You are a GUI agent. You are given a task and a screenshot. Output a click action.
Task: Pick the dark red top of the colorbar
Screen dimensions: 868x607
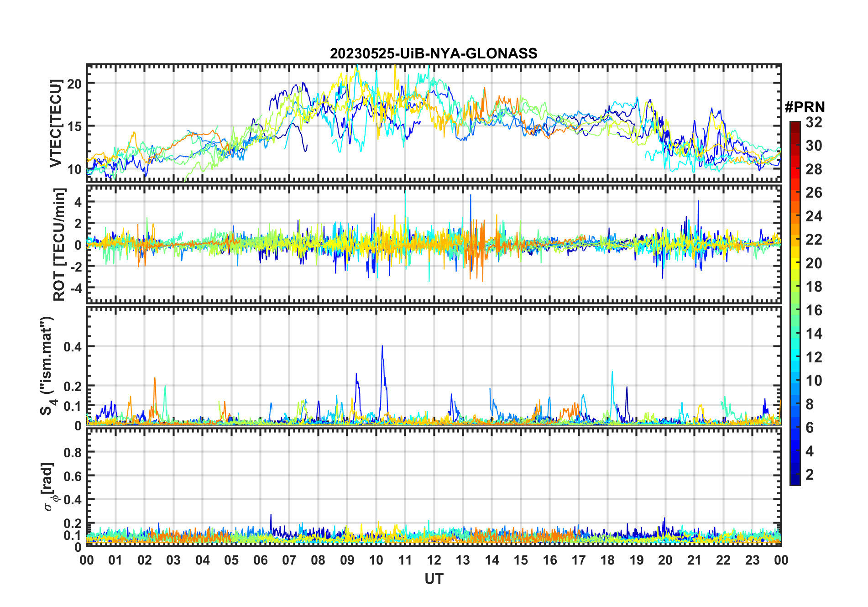(795, 124)
